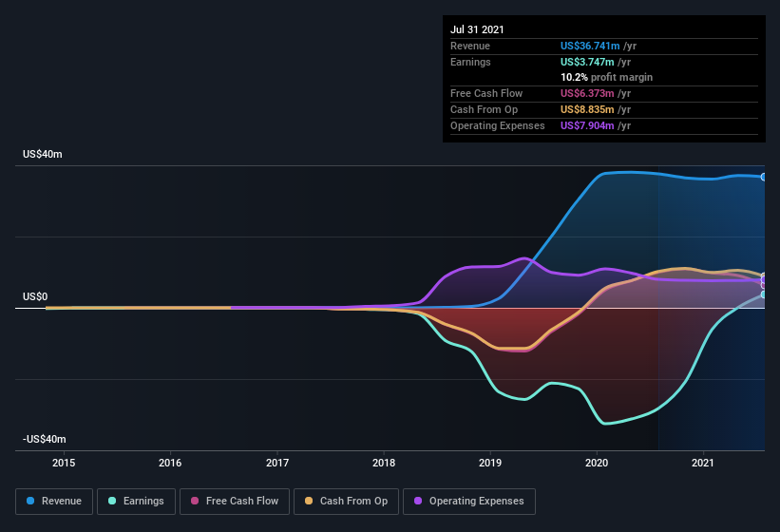Click the 2021 x-axis year label
The height and width of the screenshot is (532, 780).
[703, 463]
